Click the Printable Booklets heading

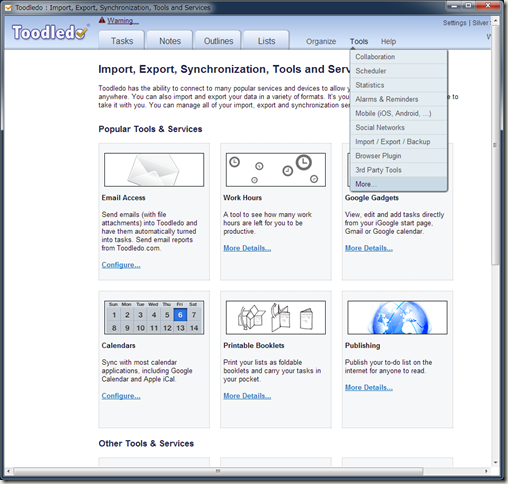tap(254, 345)
